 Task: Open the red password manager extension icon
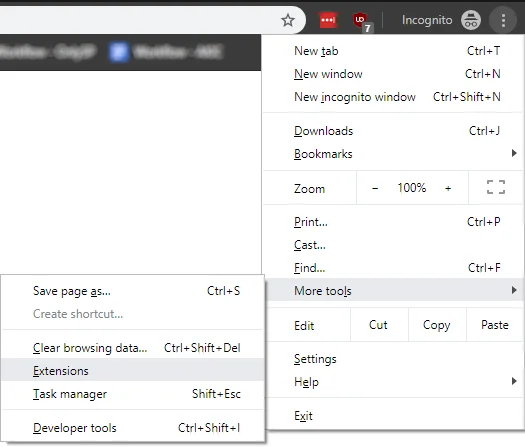point(328,20)
